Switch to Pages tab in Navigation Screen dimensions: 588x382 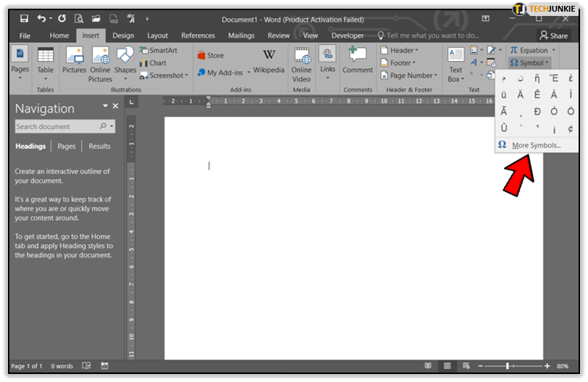(x=67, y=146)
